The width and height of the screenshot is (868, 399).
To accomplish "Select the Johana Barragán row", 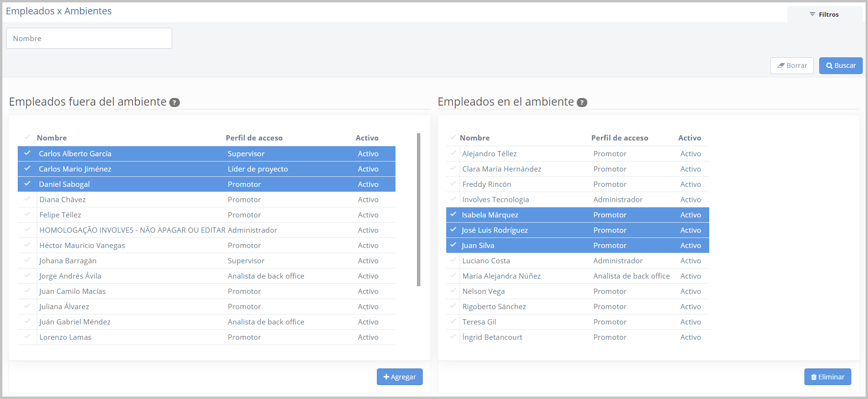I will click(68, 260).
